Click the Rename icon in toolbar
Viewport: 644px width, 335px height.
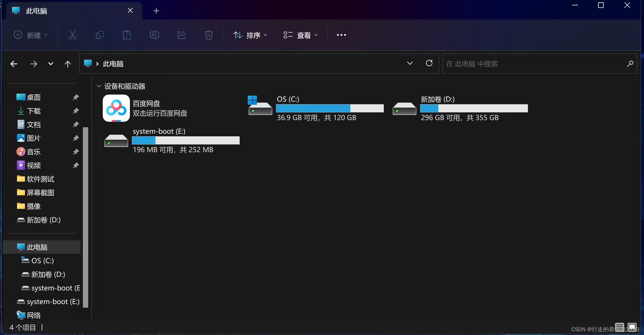154,35
